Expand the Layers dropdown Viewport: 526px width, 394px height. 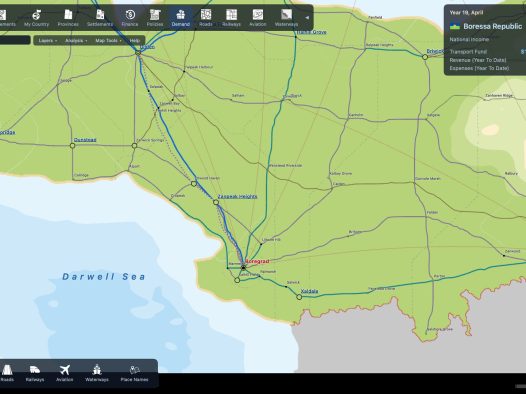48,41
